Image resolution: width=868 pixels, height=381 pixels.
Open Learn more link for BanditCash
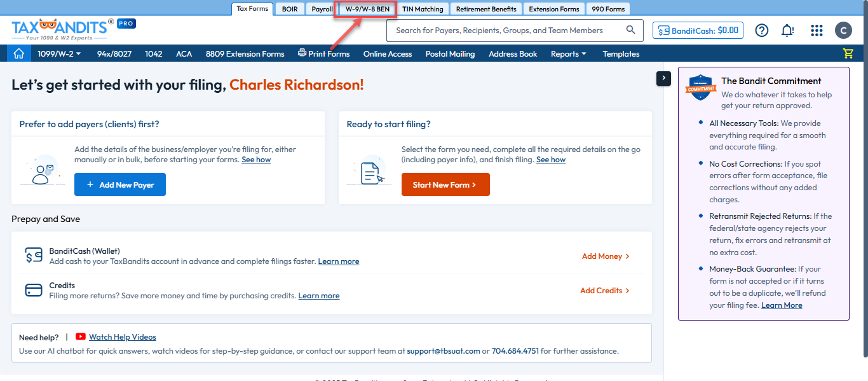(x=339, y=261)
